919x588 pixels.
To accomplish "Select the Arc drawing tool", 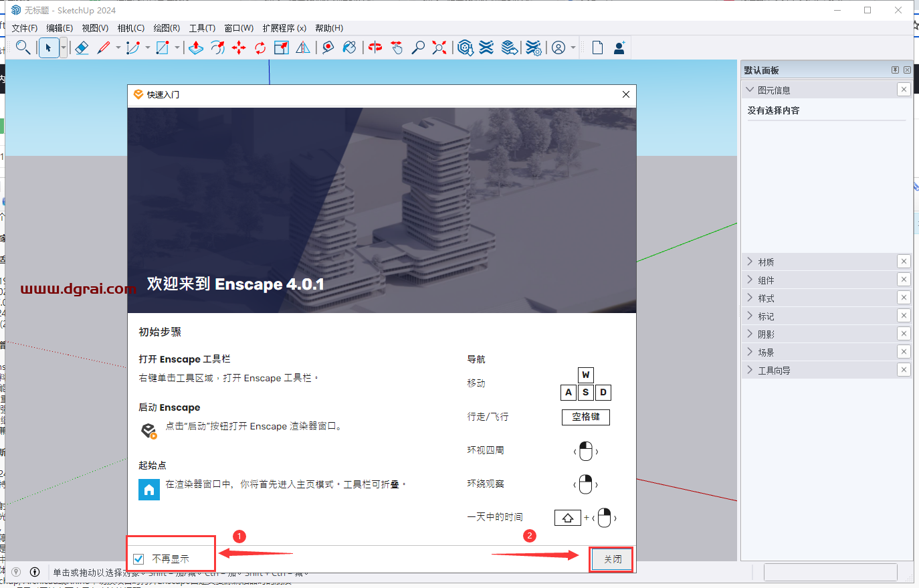I will 133,47.
